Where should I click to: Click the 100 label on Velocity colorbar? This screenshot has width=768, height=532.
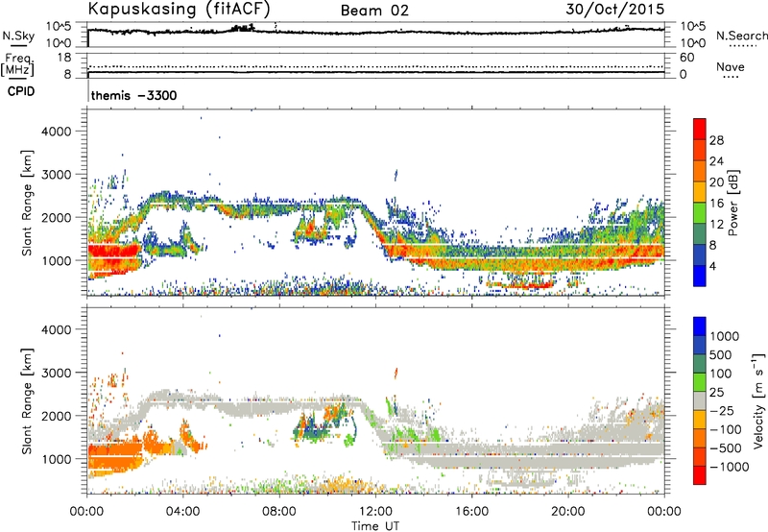tap(720, 374)
